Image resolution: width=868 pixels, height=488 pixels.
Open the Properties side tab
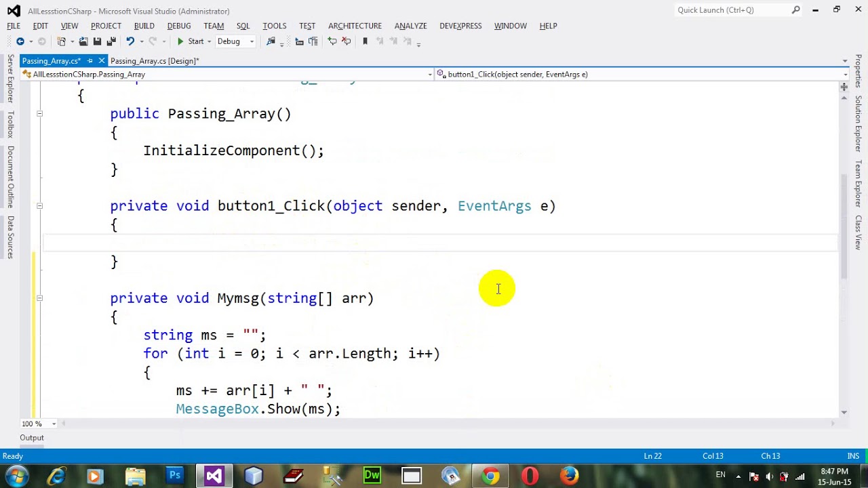coord(858,71)
